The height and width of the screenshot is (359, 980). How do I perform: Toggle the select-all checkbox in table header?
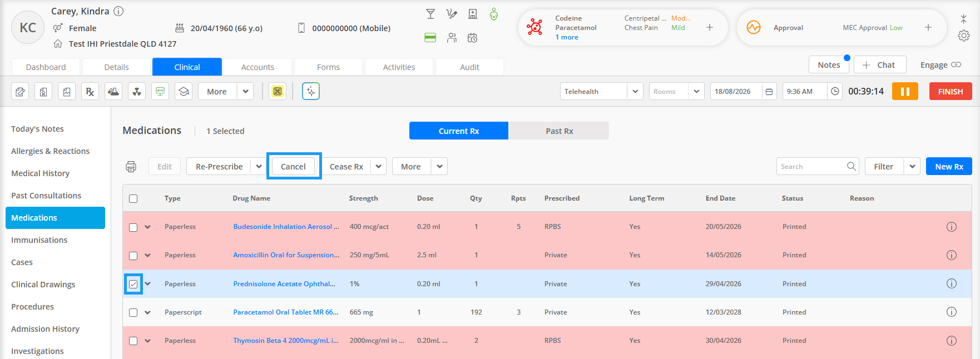133,199
